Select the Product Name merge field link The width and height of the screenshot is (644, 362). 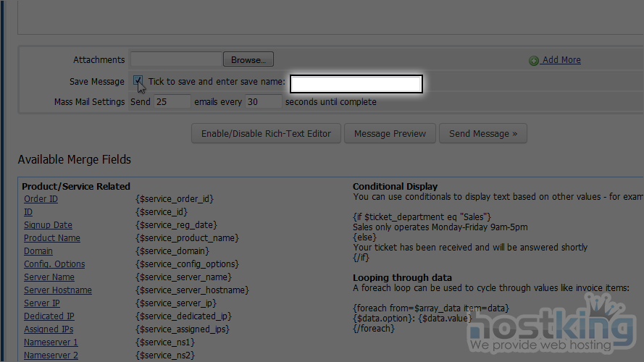coord(52,238)
